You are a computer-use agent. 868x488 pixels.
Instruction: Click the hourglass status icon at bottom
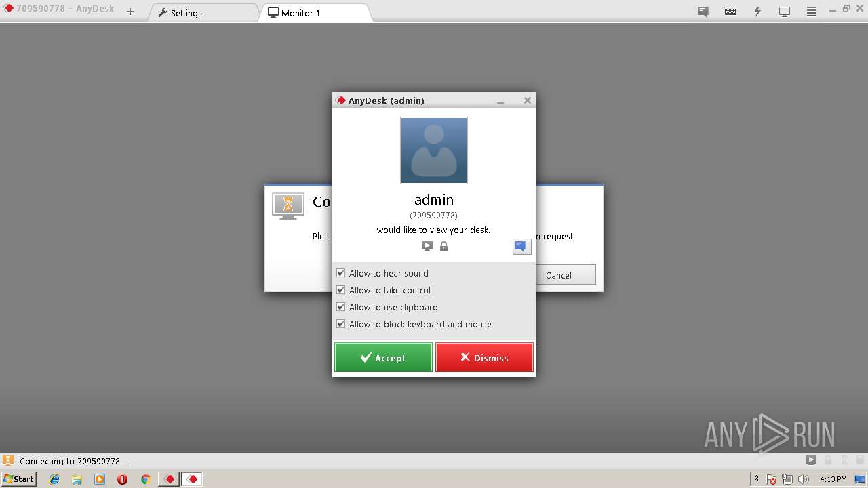click(x=8, y=460)
